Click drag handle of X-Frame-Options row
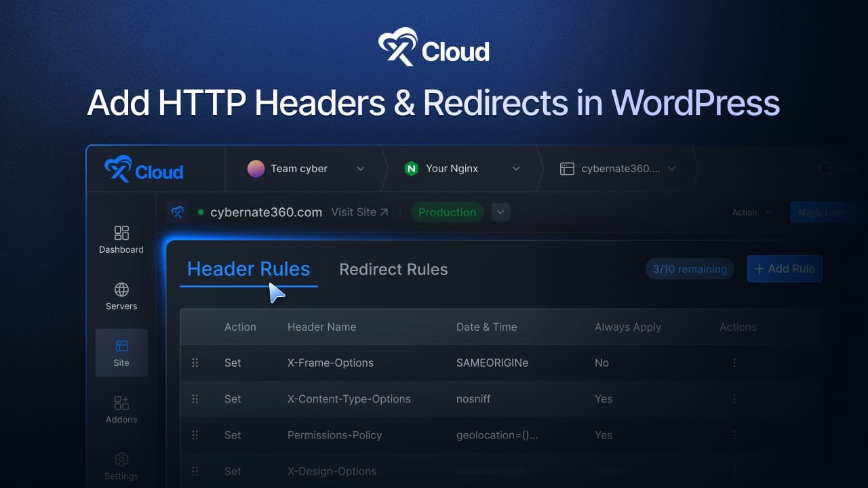 tap(195, 363)
